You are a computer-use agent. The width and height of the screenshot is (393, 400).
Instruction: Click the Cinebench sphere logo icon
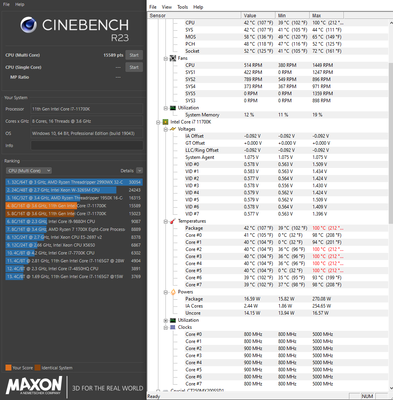[x=28, y=25]
